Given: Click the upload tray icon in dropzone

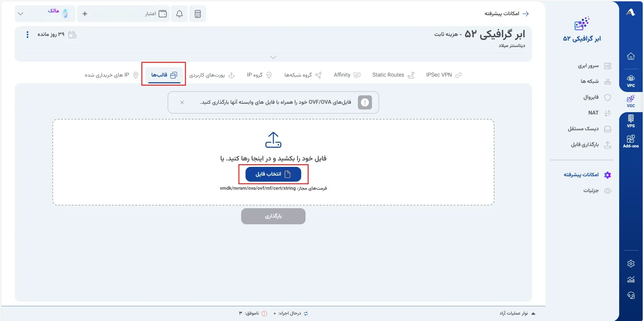Looking at the screenshot, I should click(x=273, y=140).
